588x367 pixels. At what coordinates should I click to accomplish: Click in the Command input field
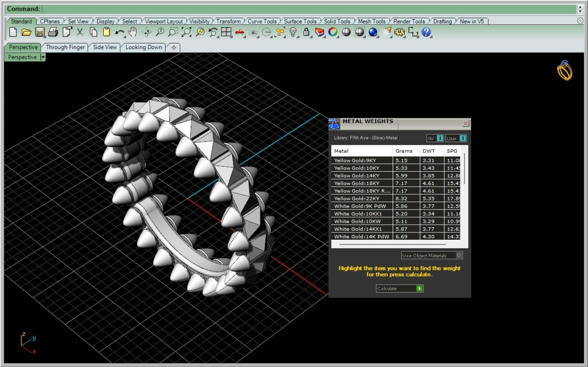pyautogui.click(x=309, y=9)
